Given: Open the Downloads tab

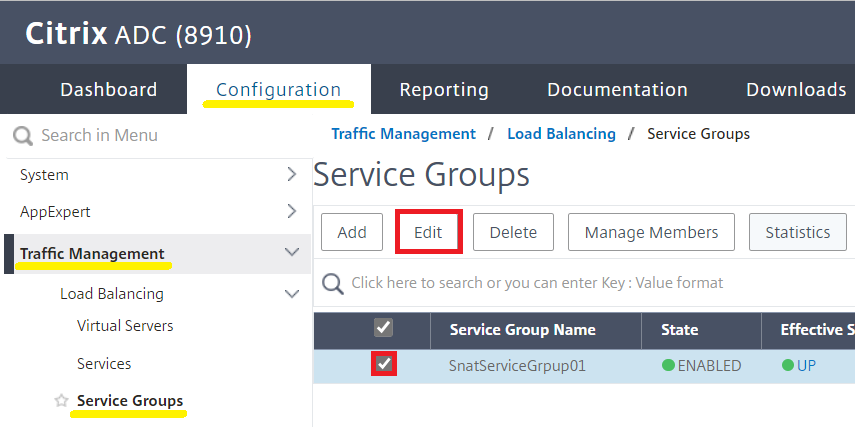Looking at the screenshot, I should 796,89.
